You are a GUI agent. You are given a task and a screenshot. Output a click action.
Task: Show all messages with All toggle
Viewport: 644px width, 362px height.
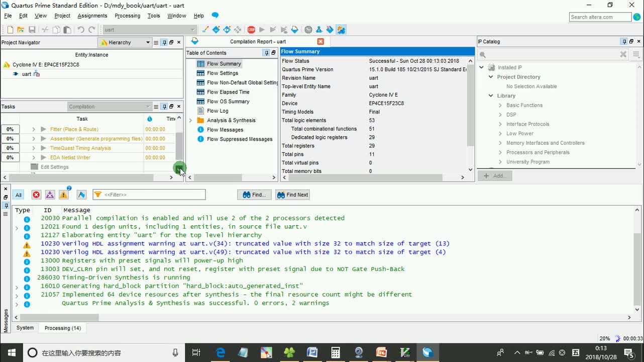pyautogui.click(x=19, y=195)
